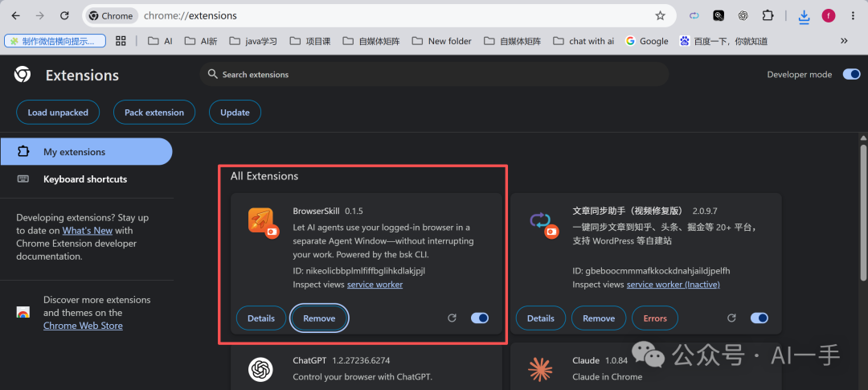Open Details for 文章同步助手

coord(540,318)
